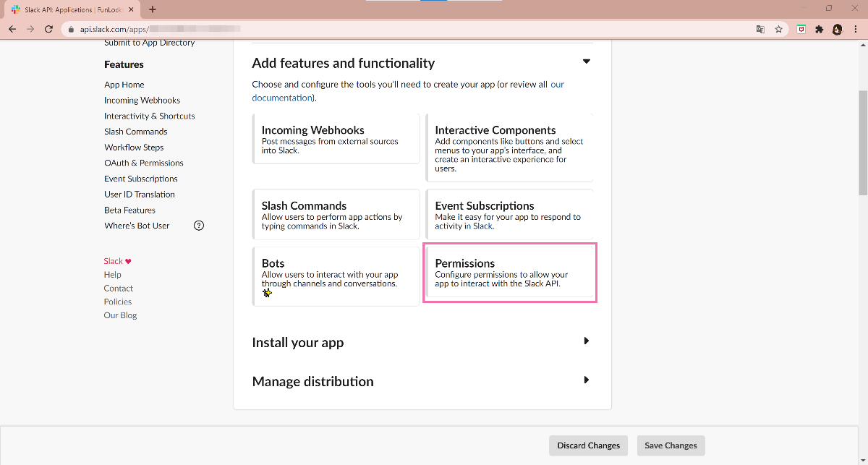Collapse Add features and functionality section
Viewport: 868px width, 465px height.
[x=587, y=61]
